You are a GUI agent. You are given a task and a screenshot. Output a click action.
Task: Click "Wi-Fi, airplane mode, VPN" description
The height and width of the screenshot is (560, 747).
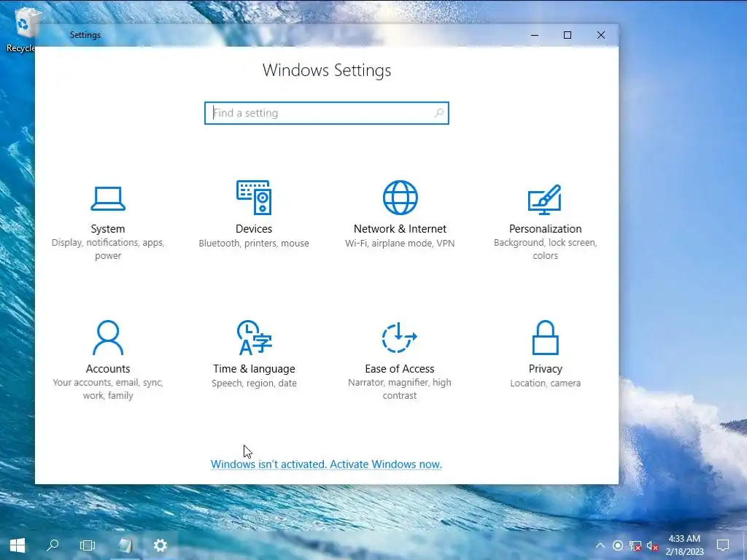coord(400,243)
